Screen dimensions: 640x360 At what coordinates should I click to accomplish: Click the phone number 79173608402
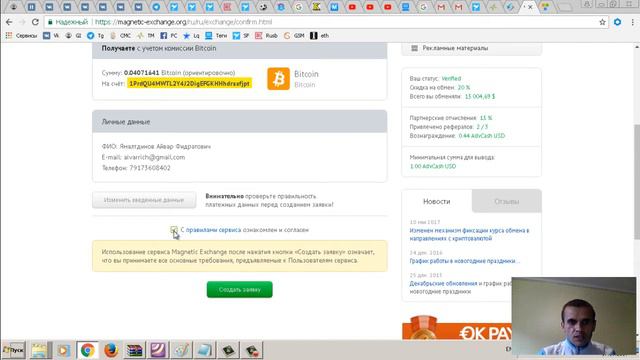pos(150,168)
